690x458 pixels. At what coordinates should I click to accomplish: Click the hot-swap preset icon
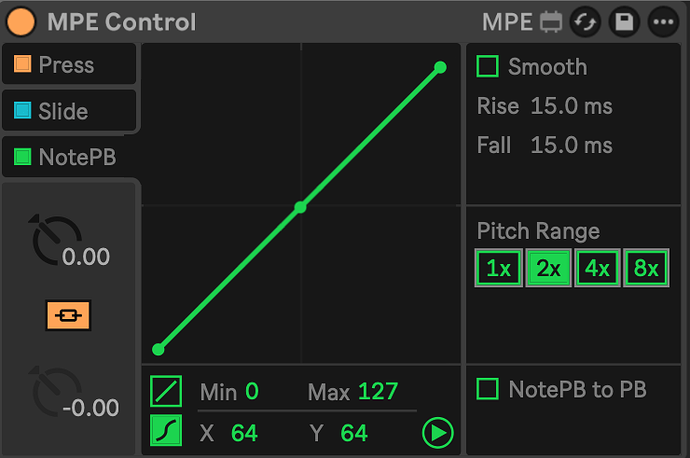585,22
